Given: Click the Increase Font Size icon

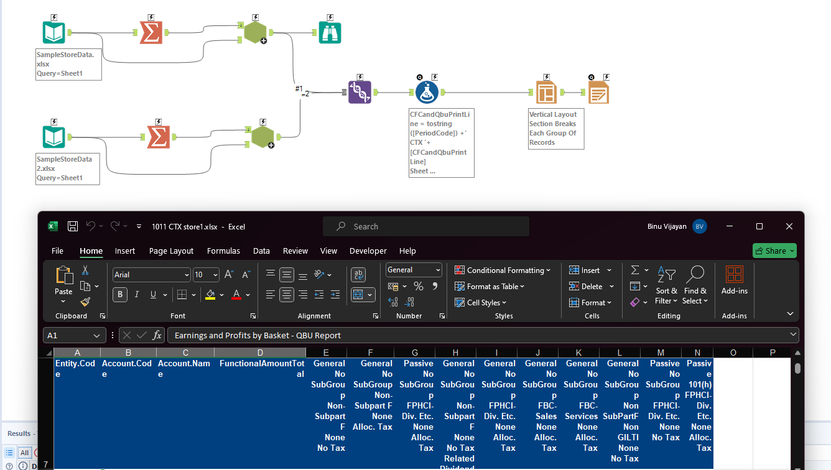Looking at the screenshot, I should click(x=229, y=274).
